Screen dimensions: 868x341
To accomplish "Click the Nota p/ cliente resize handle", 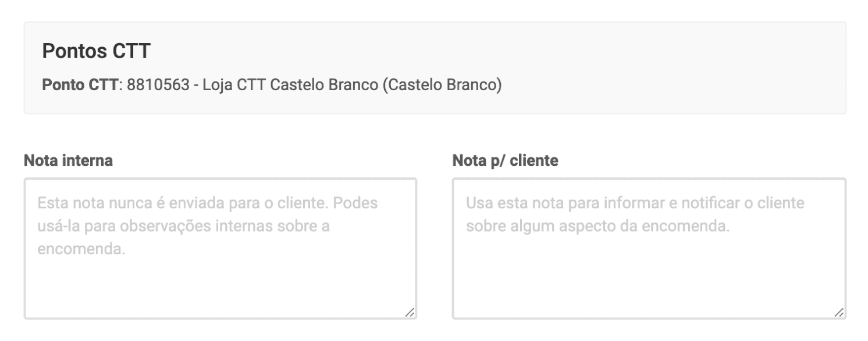I will pos(839,312).
